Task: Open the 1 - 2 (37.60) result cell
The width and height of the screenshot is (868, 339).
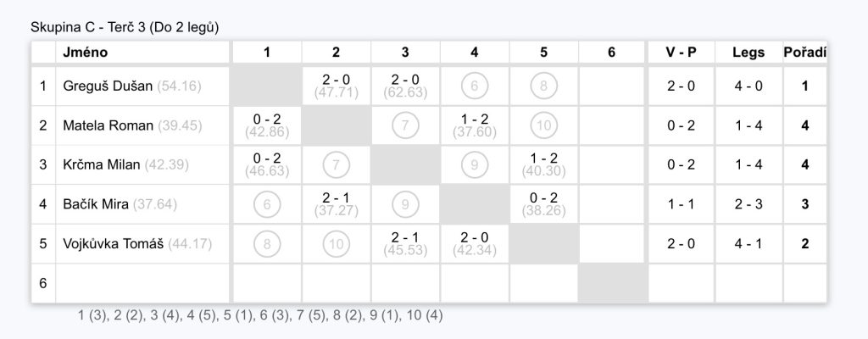Action: coord(475,125)
